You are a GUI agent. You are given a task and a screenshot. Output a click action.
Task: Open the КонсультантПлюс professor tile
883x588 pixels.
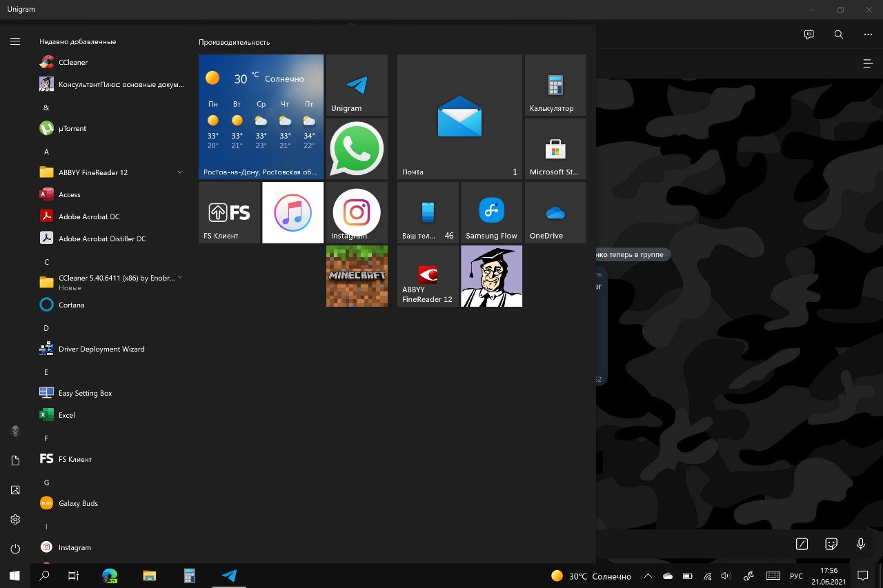[491, 276]
